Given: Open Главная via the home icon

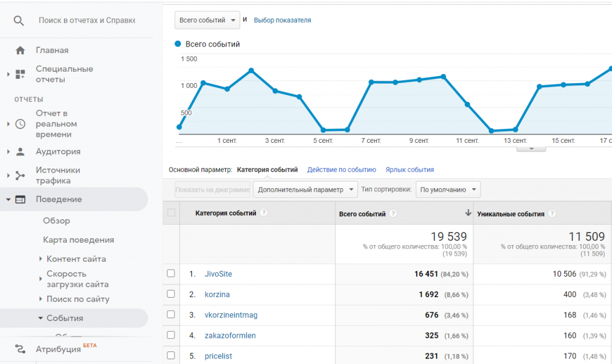Looking at the screenshot, I should pos(20,50).
